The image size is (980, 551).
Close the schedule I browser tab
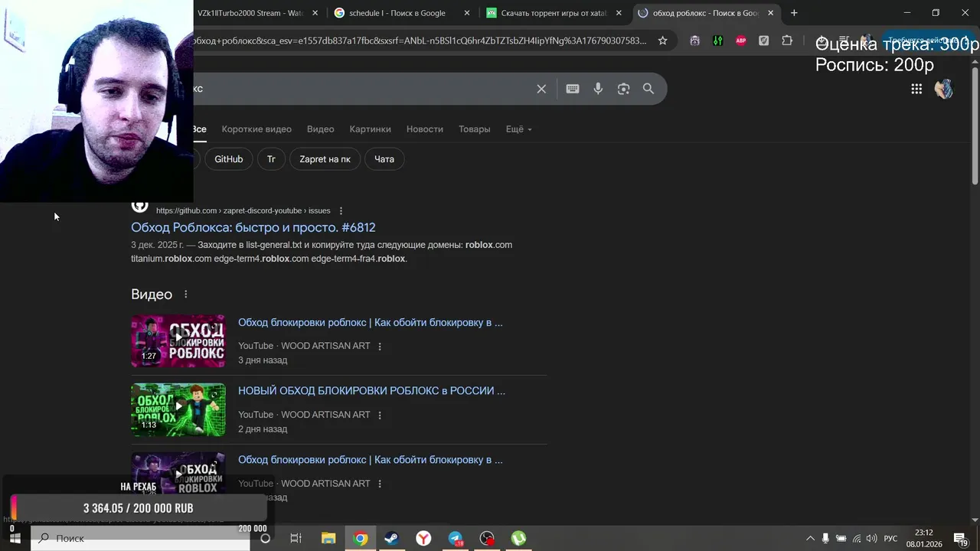(467, 13)
